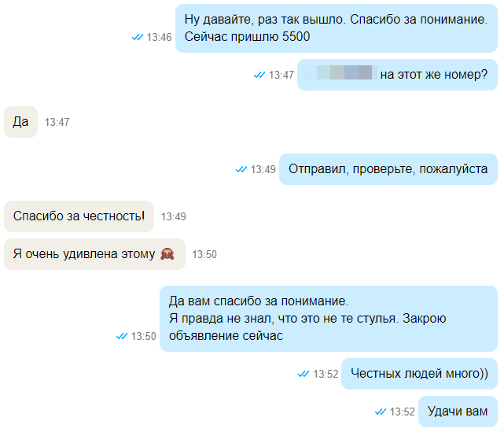Click the 13:50 timestamp beside the monkey emoji
The width and height of the screenshot is (504, 432).
pos(204,254)
